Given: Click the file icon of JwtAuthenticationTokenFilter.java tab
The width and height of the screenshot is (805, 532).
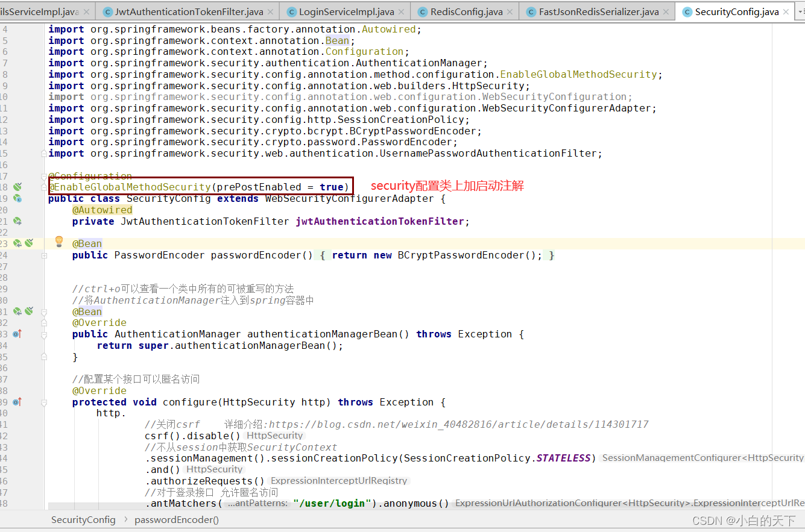Looking at the screenshot, I should 108,11.
